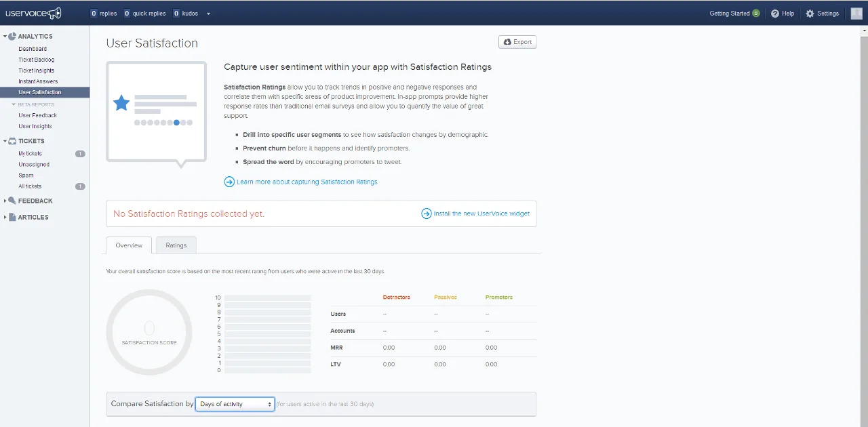Open the kudos dropdown arrow in header
Viewport: 868px width, 427px height.
coord(208,14)
